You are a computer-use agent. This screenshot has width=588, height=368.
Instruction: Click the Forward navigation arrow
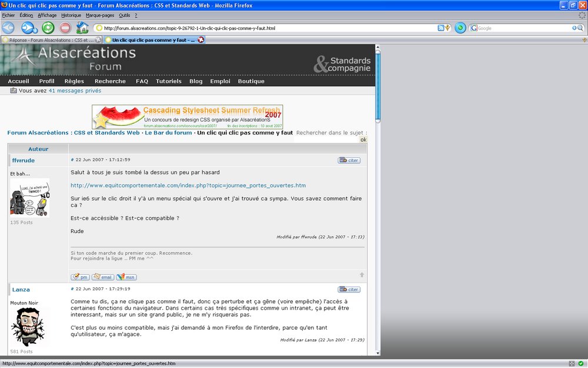coord(28,28)
